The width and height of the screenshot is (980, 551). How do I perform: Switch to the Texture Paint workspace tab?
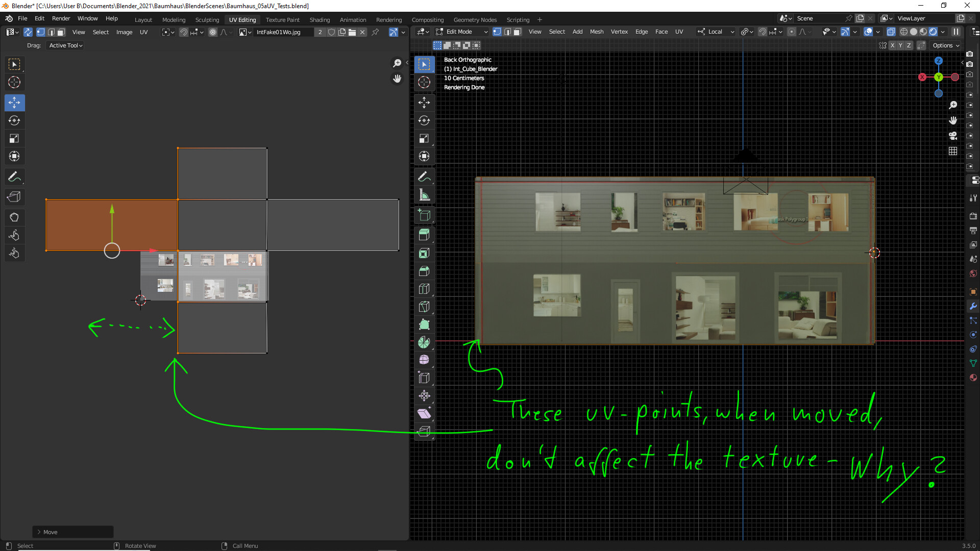(283, 19)
